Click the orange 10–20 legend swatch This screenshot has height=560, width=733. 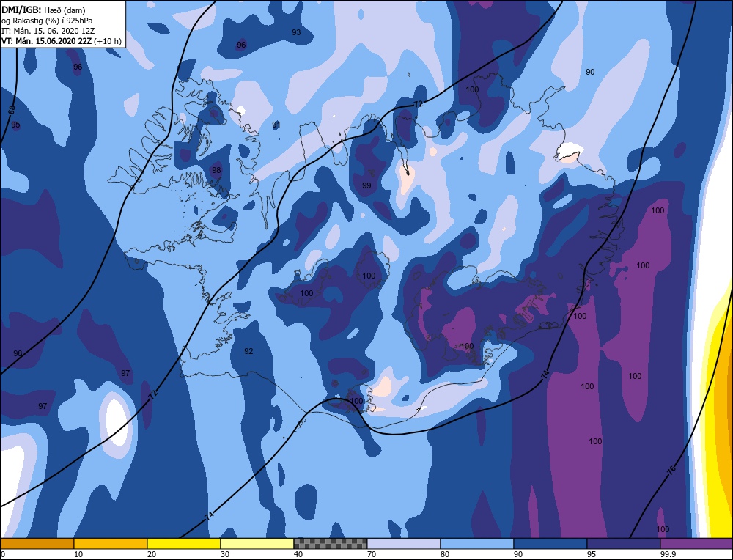click(x=111, y=543)
